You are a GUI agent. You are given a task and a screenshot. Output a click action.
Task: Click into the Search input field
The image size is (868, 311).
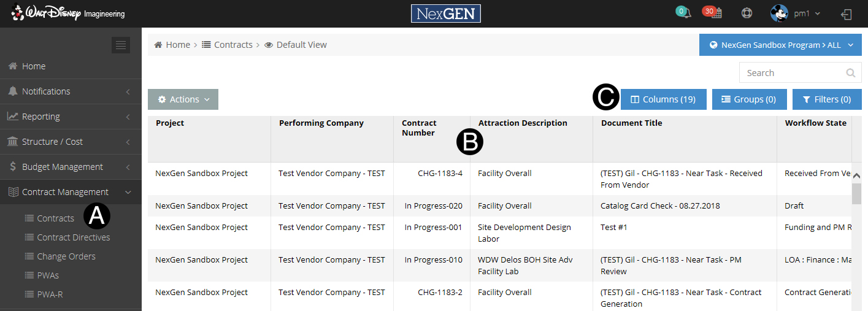[790, 73]
